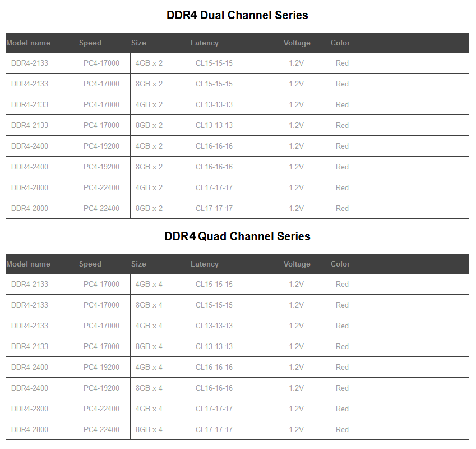Viewport: 476px width, 449px height.
Task: Click the CL17-17-17 latency of the 4GB x 2 kit
Action: coord(214,187)
